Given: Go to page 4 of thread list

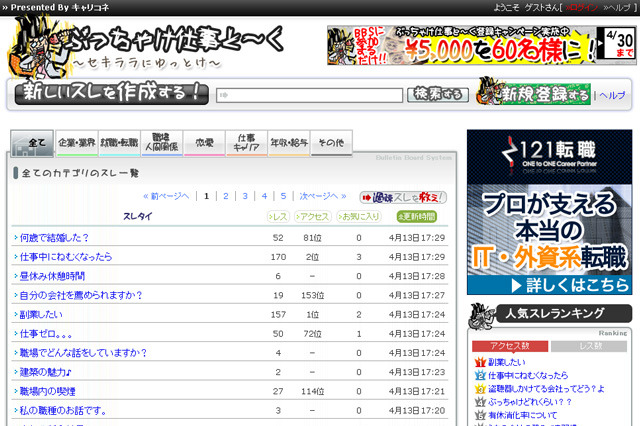Looking at the screenshot, I should (x=264, y=196).
